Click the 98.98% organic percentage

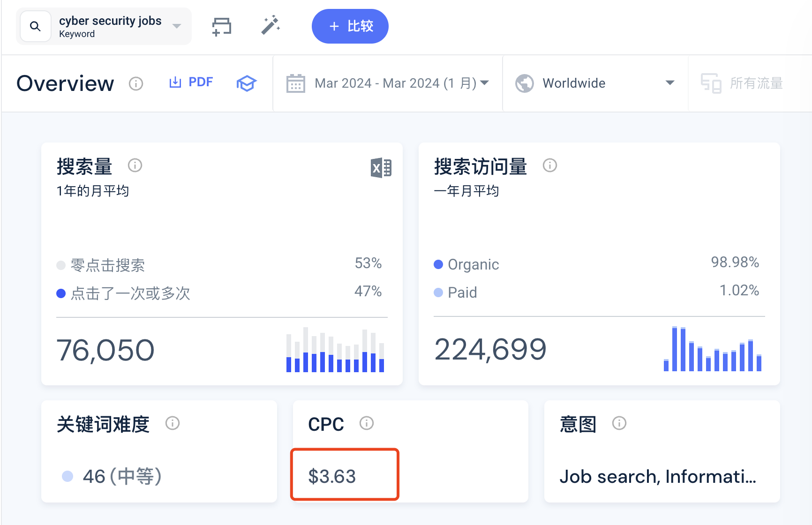pyautogui.click(x=735, y=262)
